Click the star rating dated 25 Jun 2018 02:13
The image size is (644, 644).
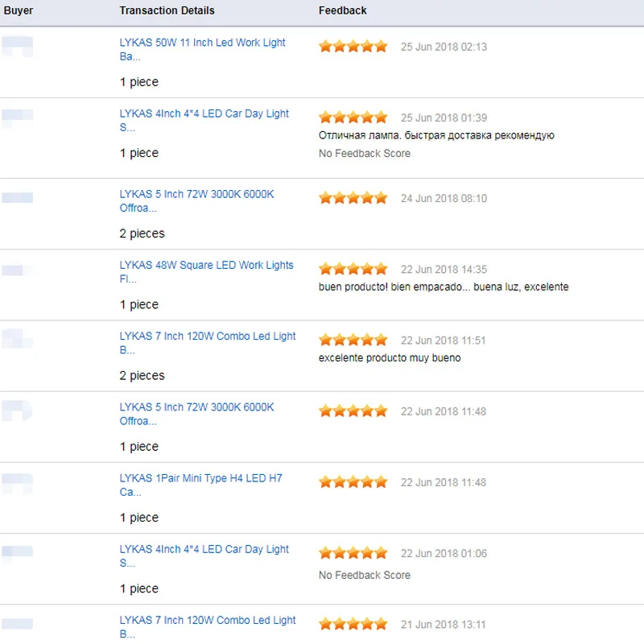(353, 47)
